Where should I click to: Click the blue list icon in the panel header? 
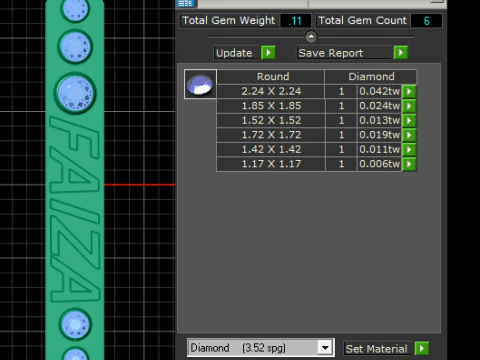click(185, 3)
